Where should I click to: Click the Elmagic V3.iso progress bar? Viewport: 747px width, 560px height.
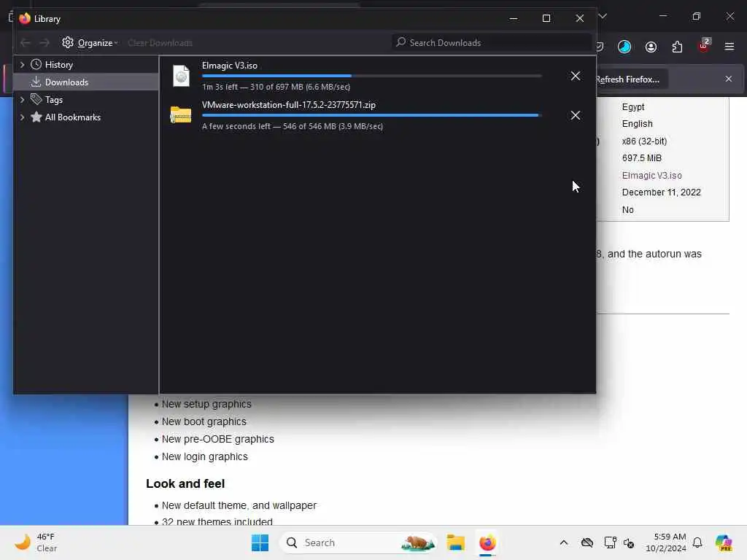click(371, 76)
